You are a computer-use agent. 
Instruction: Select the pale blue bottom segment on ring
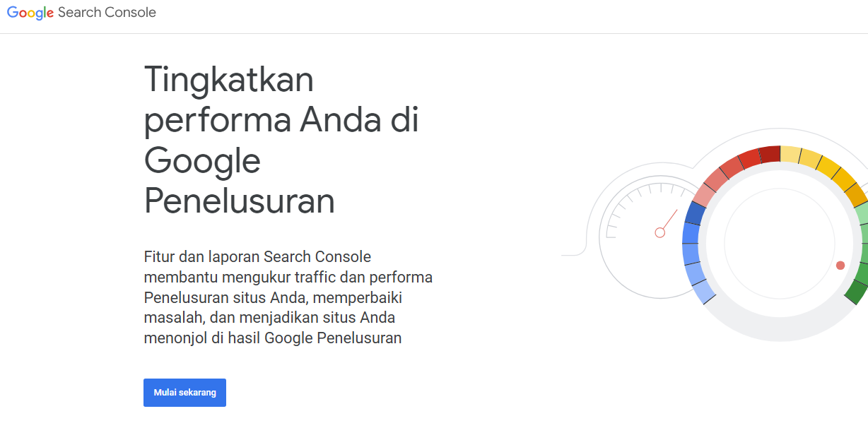click(705, 290)
